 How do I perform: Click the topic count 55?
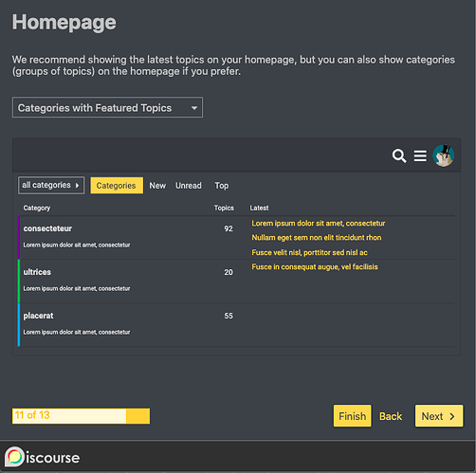(x=229, y=316)
